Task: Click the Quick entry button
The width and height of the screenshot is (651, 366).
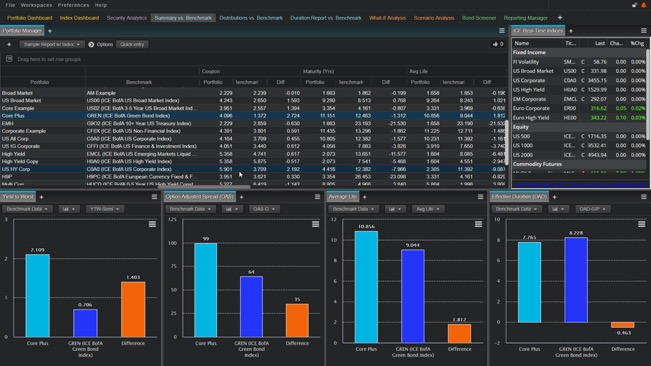Action: click(x=132, y=44)
